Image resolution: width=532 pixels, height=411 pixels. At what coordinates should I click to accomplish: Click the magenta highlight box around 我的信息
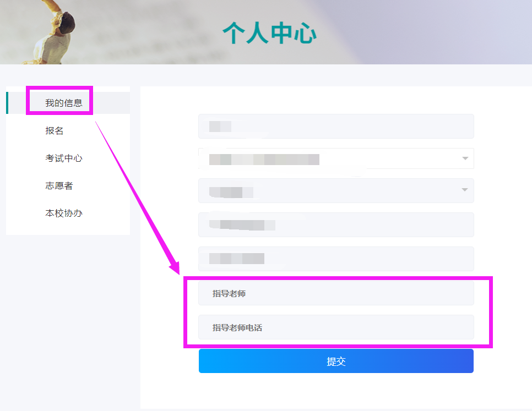(x=59, y=100)
